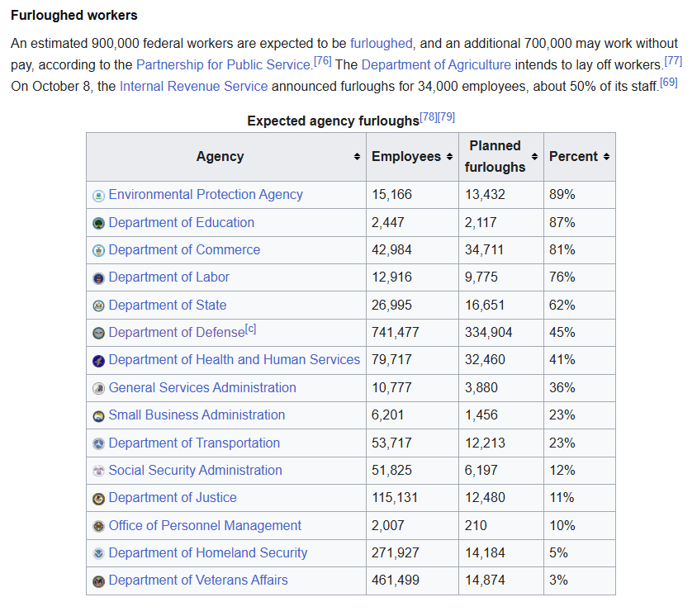This screenshot has width=697, height=616.
Task: Select the 210 planned furloughs cell
Action: point(501,526)
